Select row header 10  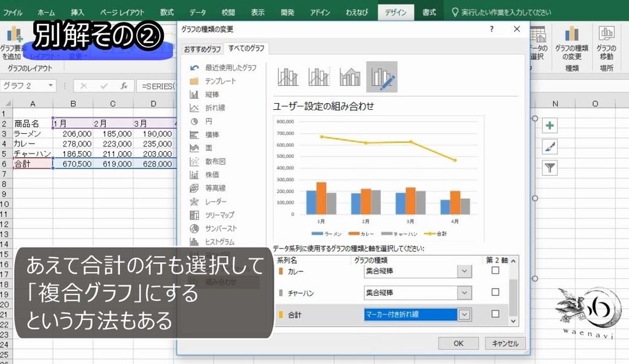coord(5,204)
